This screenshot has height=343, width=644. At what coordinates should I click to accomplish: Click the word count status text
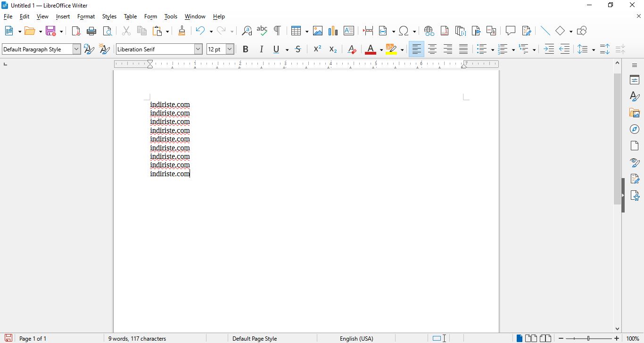pos(137,338)
